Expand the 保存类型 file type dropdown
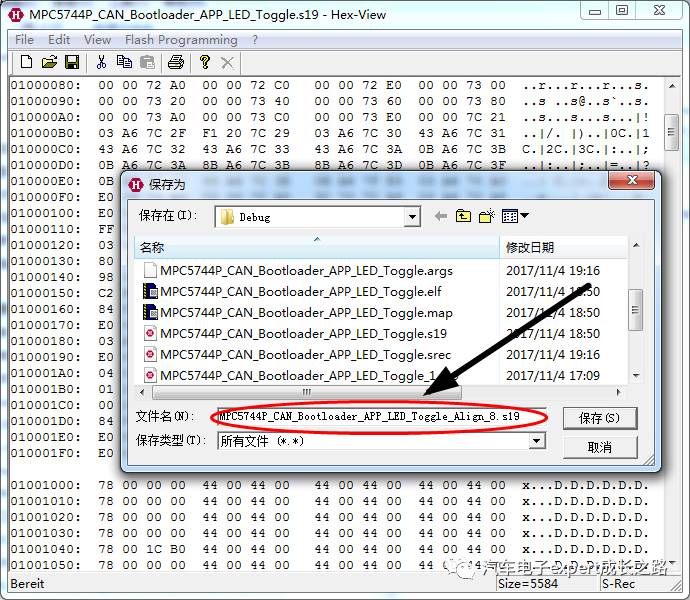 click(x=536, y=441)
